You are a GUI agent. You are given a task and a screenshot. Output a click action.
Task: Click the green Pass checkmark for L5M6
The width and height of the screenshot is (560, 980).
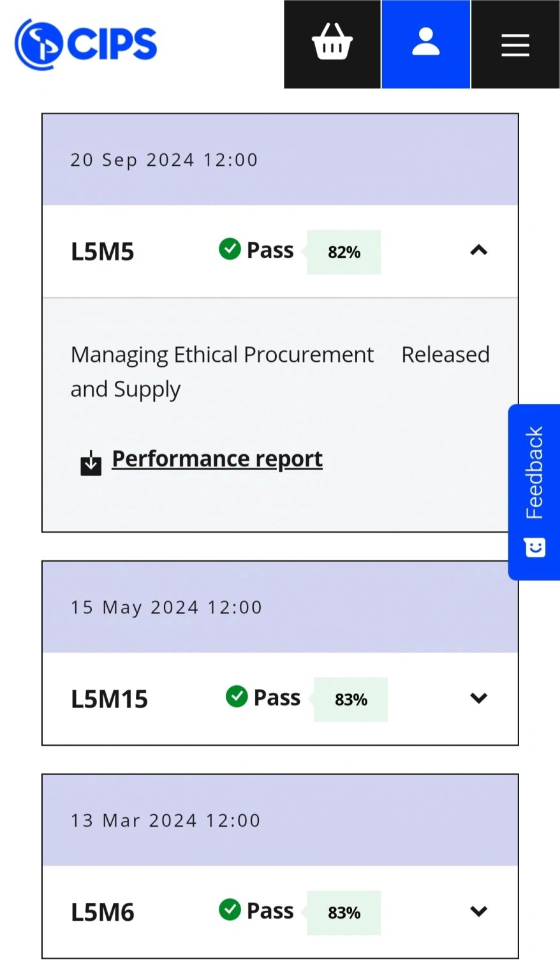pos(230,909)
